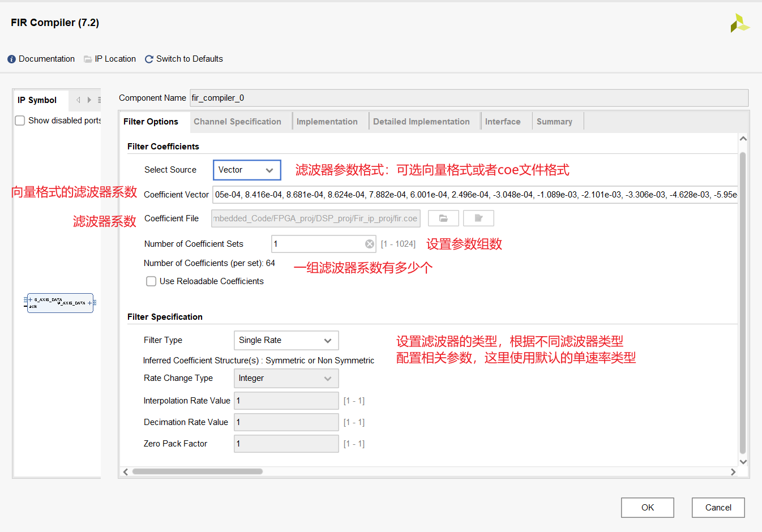
Task: Click the scroll down arrow
Action: pos(743,462)
